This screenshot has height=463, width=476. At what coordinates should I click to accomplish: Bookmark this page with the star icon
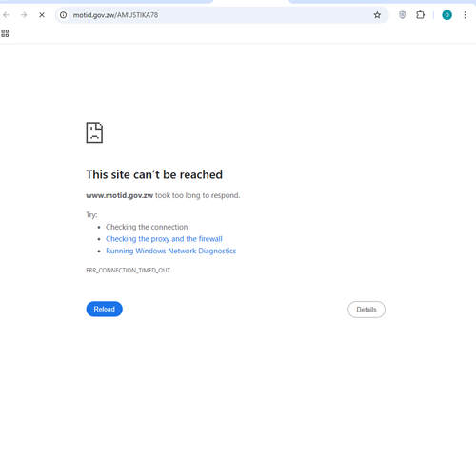(x=377, y=15)
